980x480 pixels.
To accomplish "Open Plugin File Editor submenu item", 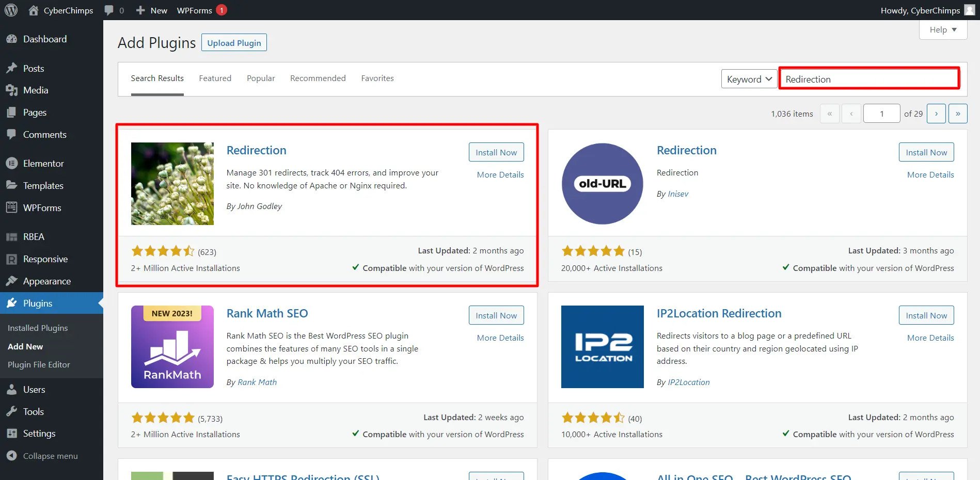I will (39, 365).
